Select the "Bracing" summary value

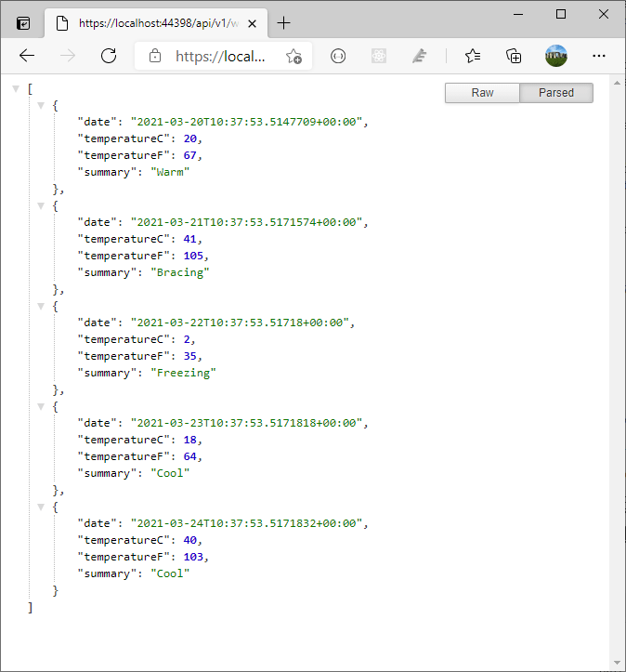pos(180,272)
